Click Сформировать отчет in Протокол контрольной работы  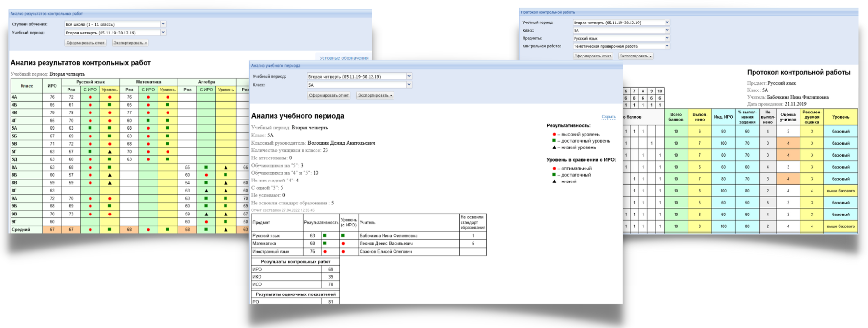point(593,56)
